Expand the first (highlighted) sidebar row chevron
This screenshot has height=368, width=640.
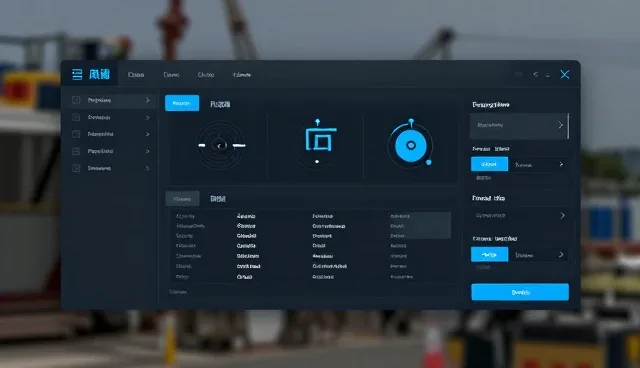click(147, 100)
